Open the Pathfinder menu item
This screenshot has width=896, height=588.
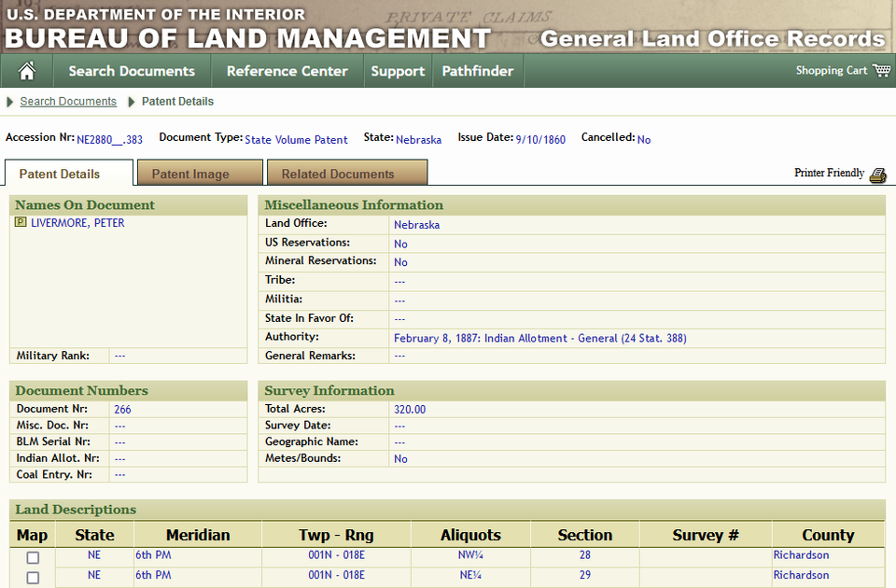(x=478, y=71)
